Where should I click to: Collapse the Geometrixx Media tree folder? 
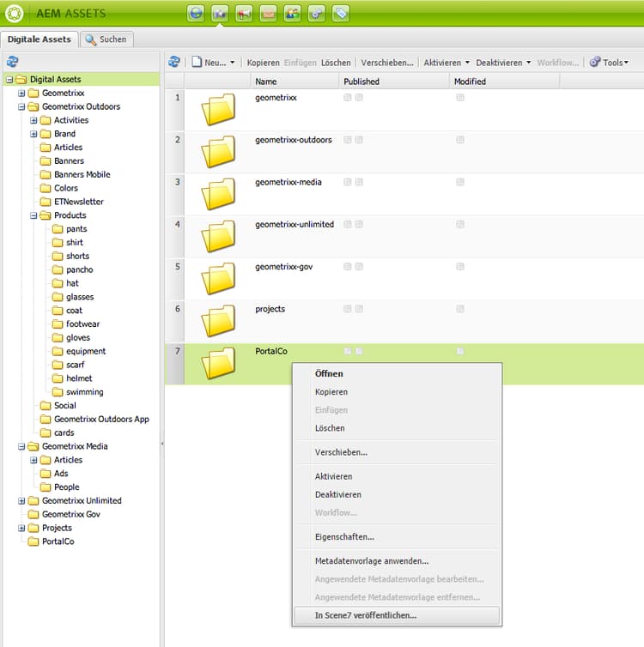(21, 446)
